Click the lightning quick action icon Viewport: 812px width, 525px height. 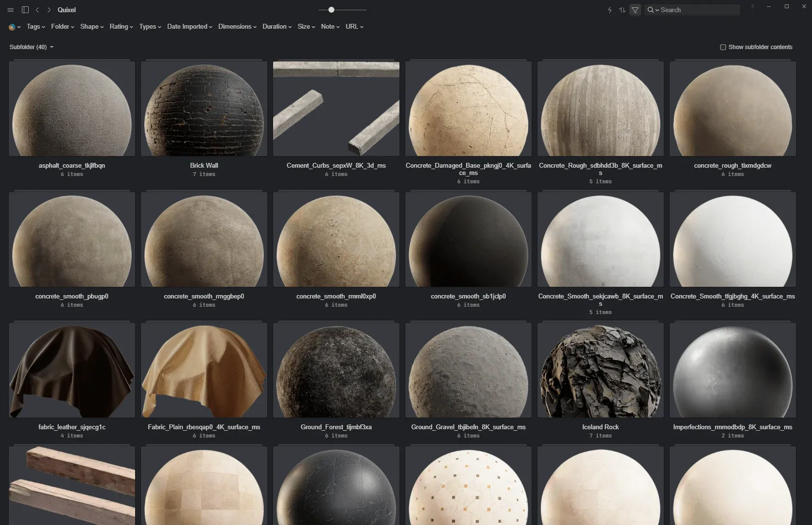tap(610, 10)
